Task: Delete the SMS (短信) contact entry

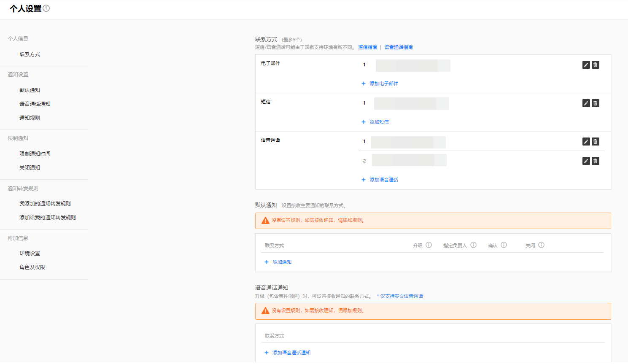Action: click(595, 103)
